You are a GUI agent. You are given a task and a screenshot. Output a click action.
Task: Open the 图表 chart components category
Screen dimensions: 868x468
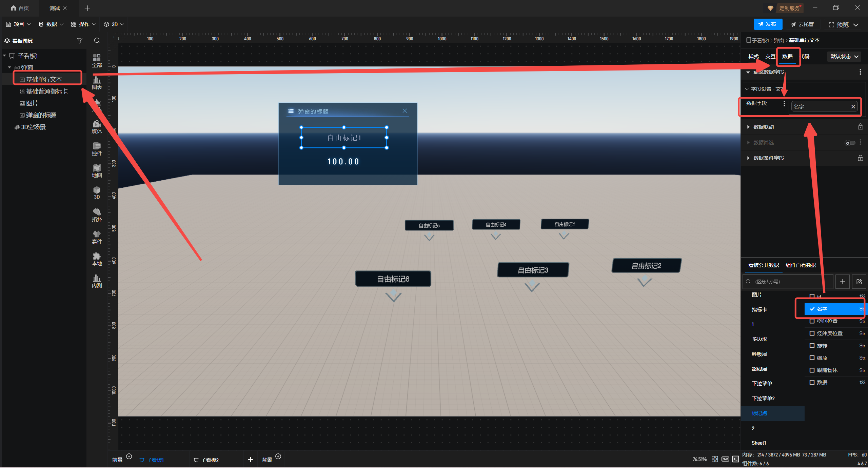(97, 82)
